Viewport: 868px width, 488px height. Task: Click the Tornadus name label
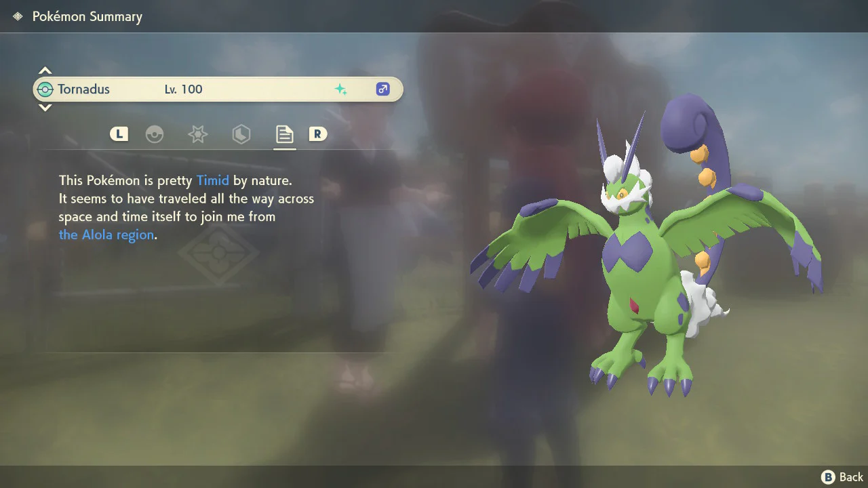click(x=83, y=89)
